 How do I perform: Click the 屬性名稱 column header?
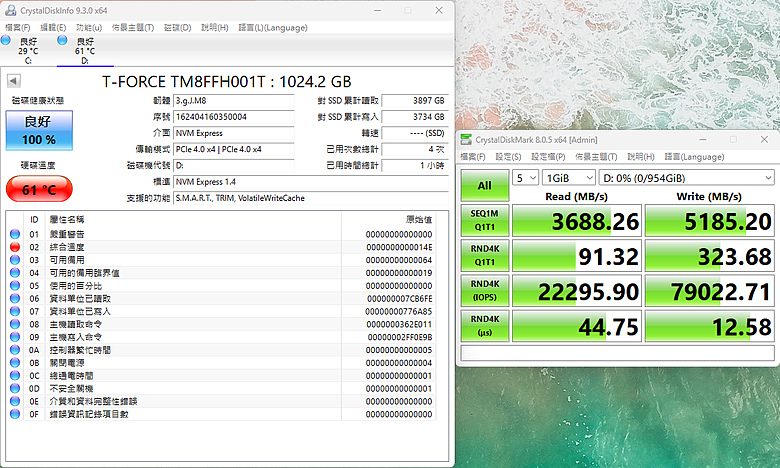tap(67, 219)
